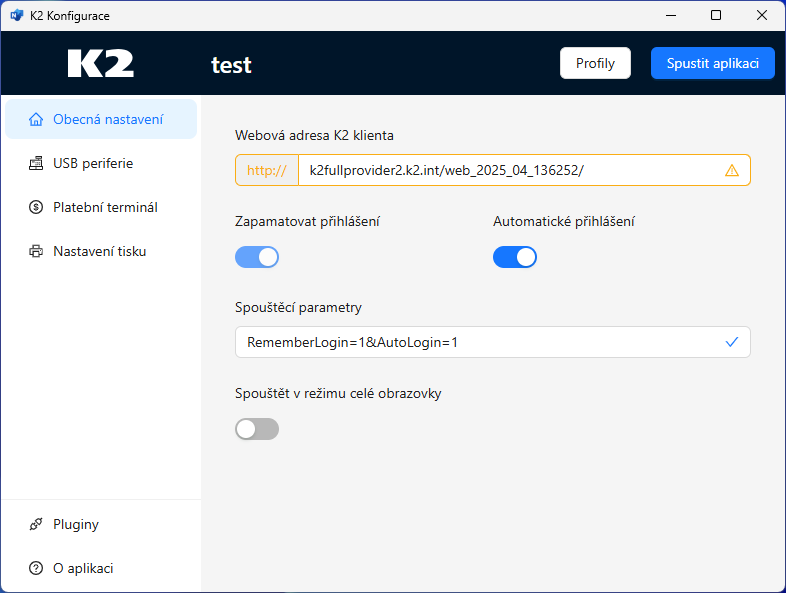Click the blue checkmark in parameters field
This screenshot has width=786, height=593.
point(732,342)
